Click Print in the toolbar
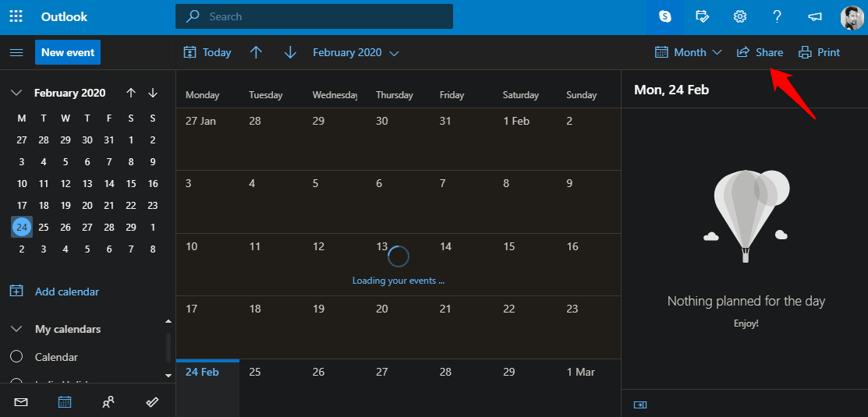The height and width of the screenshot is (417, 868). click(x=820, y=52)
